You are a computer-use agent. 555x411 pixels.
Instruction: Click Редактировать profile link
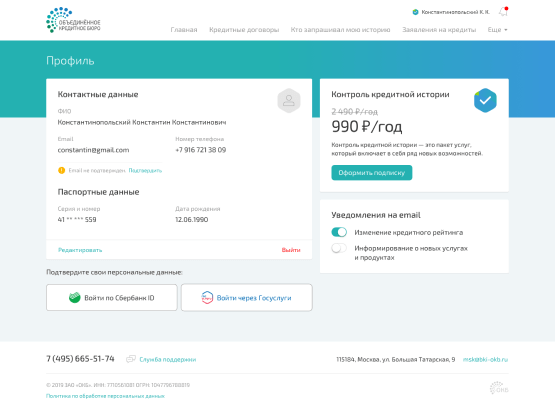tap(80, 250)
